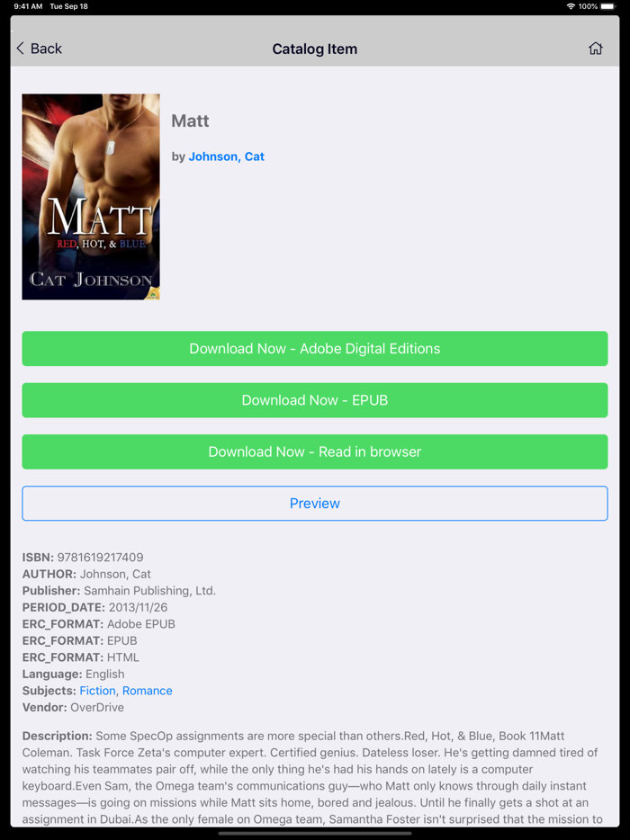The image size is (630, 840).
Task: Download Now with Adobe Digital Editions
Action: click(x=315, y=349)
